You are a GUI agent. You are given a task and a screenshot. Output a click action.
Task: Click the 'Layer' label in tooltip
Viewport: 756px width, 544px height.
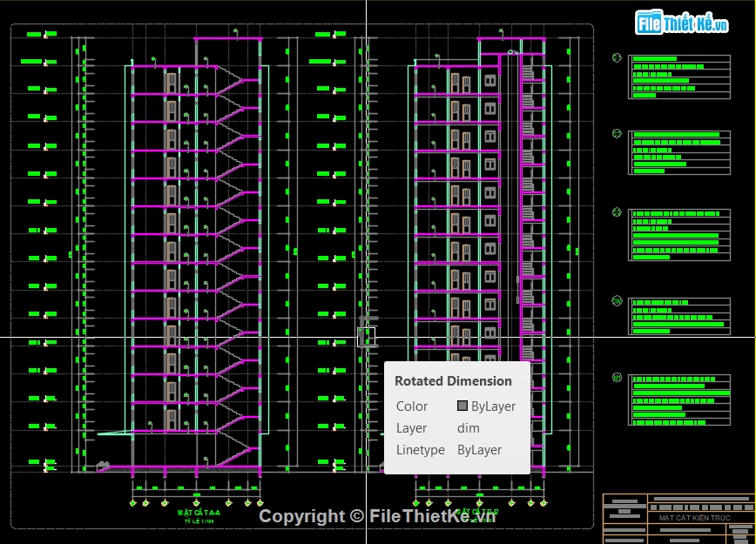(x=411, y=428)
